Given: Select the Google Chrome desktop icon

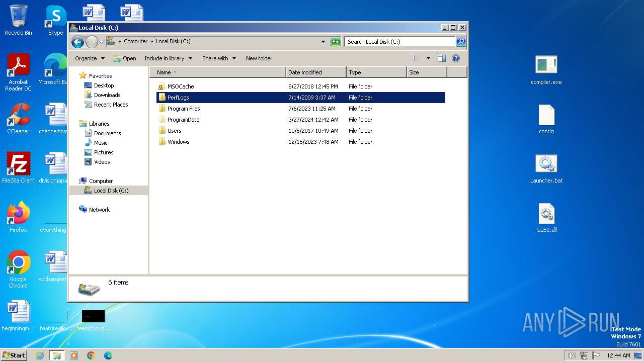Looking at the screenshot, I should [18, 269].
